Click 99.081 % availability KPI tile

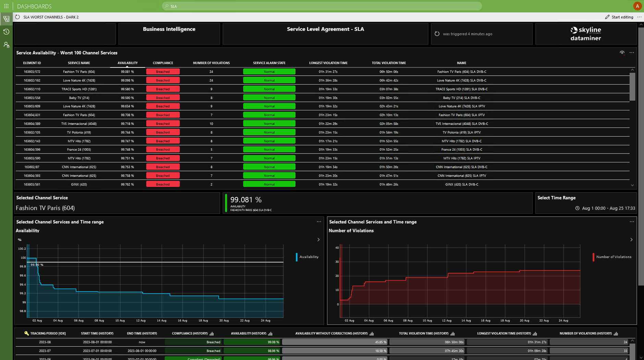(377, 203)
